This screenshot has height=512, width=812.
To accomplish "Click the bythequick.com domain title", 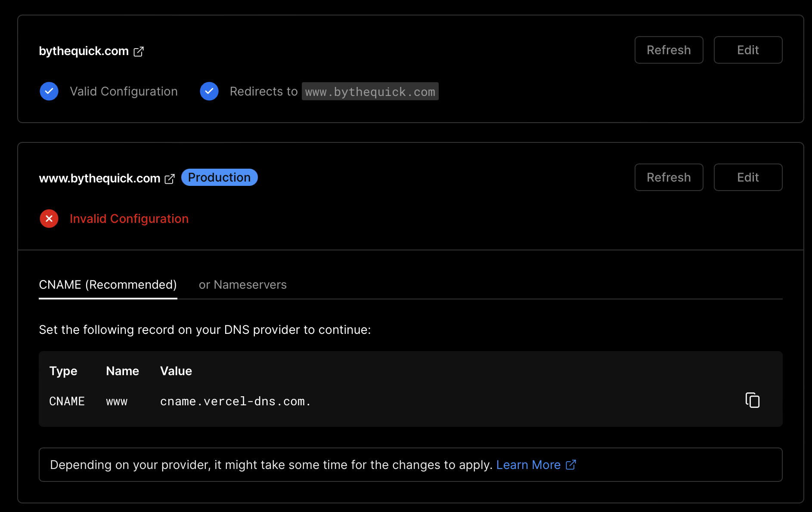I will point(84,51).
